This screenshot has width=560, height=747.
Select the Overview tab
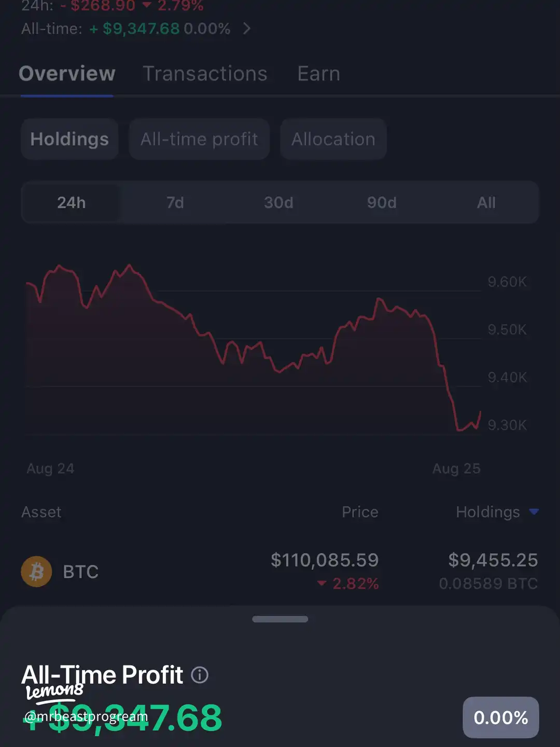pyautogui.click(x=67, y=74)
